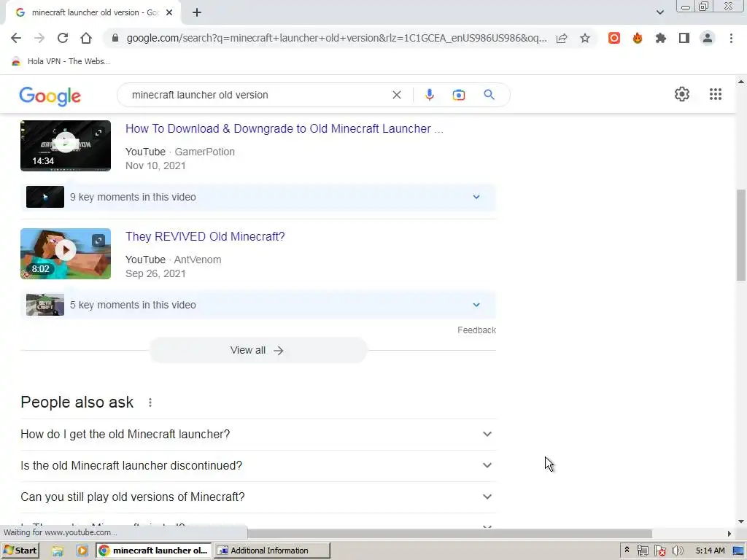The image size is (747, 560).
Task: View site info via the padlock icon
Action: tap(115, 38)
